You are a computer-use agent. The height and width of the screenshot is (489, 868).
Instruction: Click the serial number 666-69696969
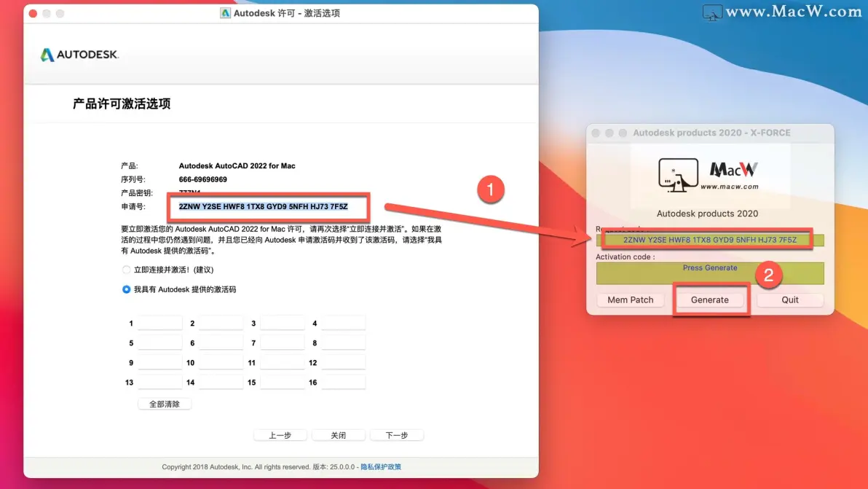click(202, 179)
